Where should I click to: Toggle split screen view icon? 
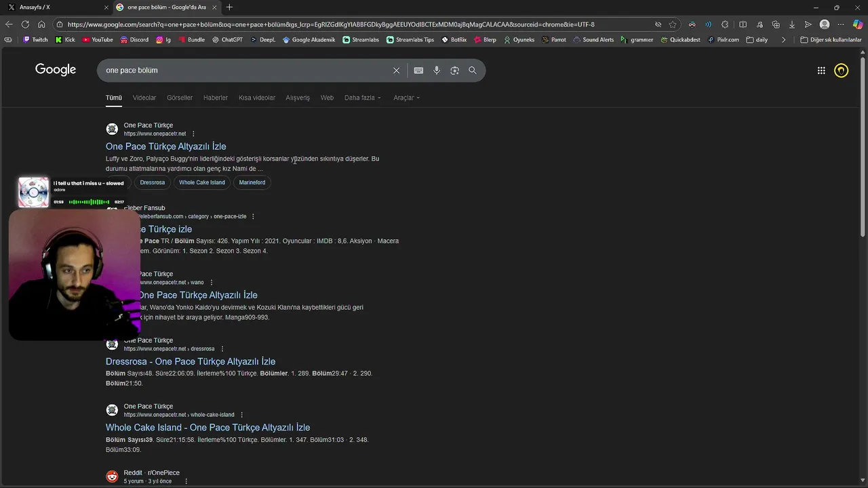pos(743,24)
